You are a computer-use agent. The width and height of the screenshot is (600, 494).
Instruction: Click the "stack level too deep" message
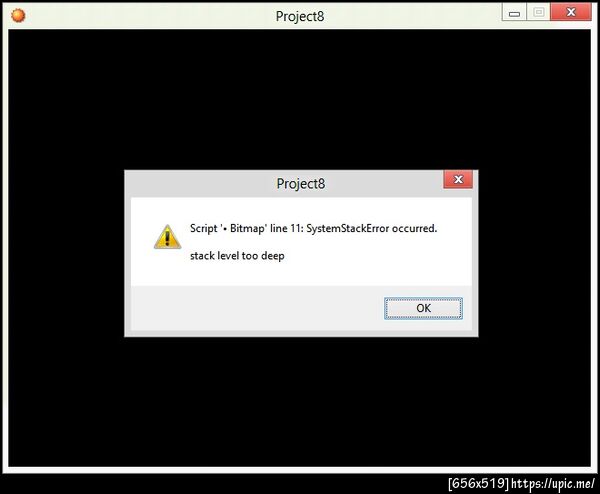click(x=237, y=256)
